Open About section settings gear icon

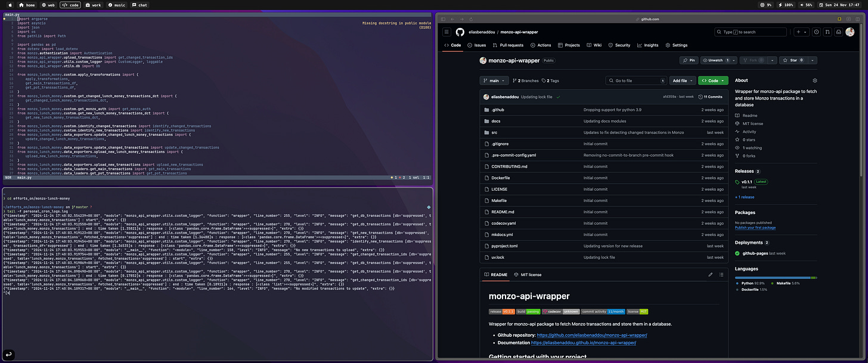coord(815,80)
